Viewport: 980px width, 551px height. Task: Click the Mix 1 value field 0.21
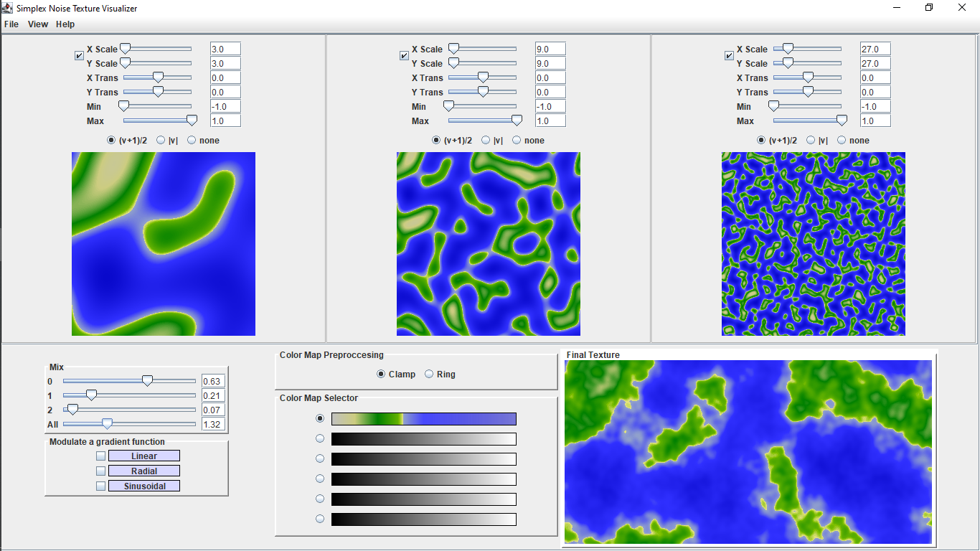tap(213, 395)
